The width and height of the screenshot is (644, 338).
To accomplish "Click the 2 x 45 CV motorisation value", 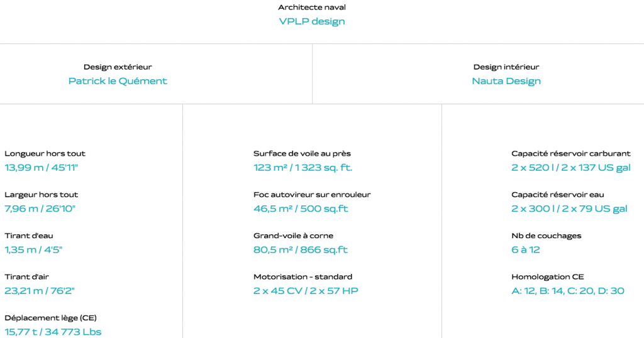I will point(306,291).
